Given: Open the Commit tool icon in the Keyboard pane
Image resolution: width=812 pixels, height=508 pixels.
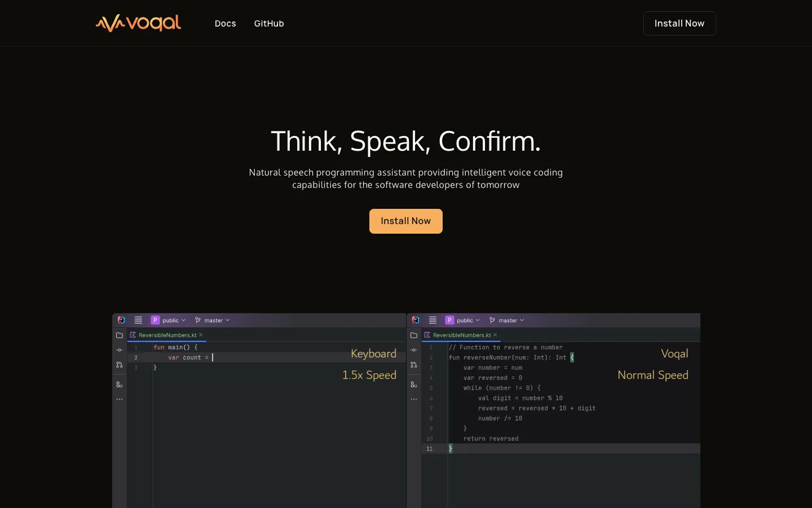Looking at the screenshot, I should [120, 350].
